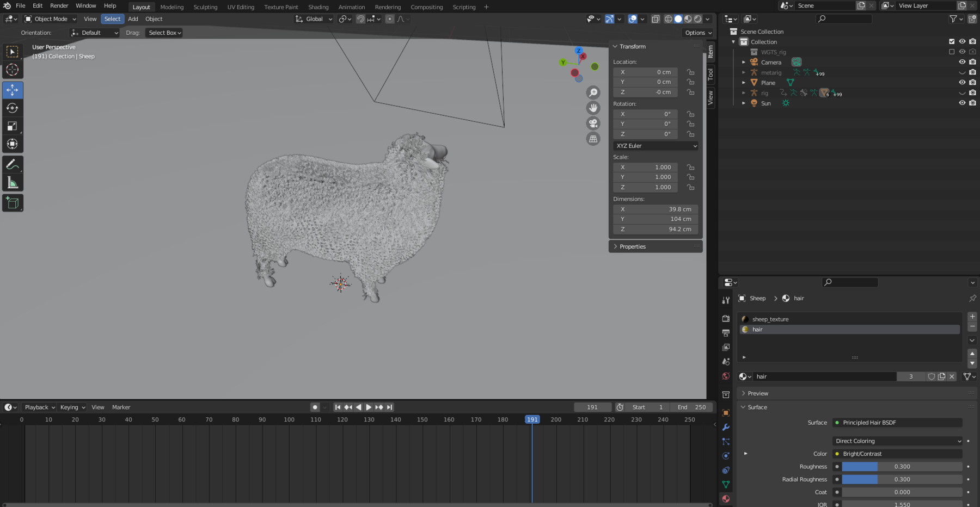
Task: Click the Select Box drag mode button
Action: pos(164,32)
